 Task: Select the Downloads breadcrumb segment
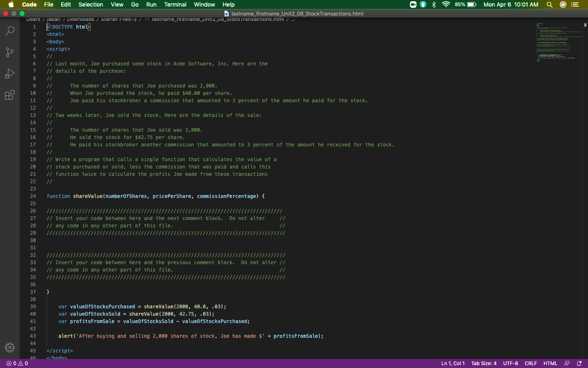coord(80,19)
